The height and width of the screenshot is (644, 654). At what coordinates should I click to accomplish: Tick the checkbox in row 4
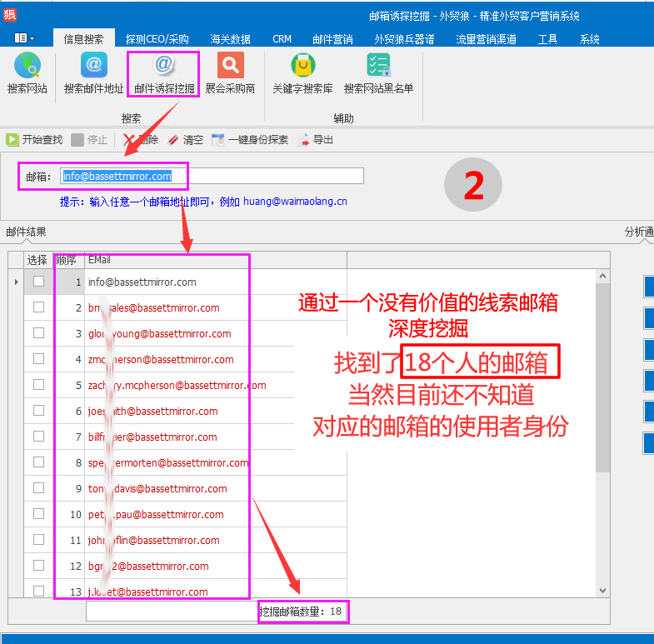(38, 360)
